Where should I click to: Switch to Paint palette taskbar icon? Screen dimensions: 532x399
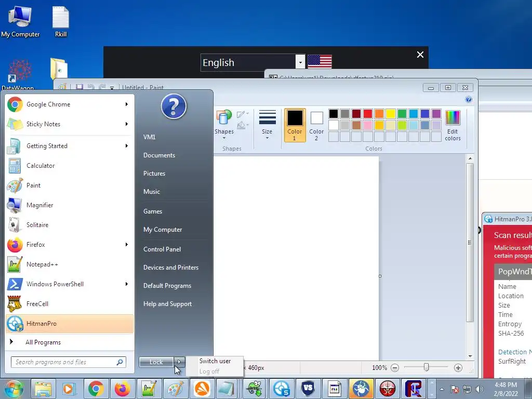pyautogui.click(x=176, y=389)
